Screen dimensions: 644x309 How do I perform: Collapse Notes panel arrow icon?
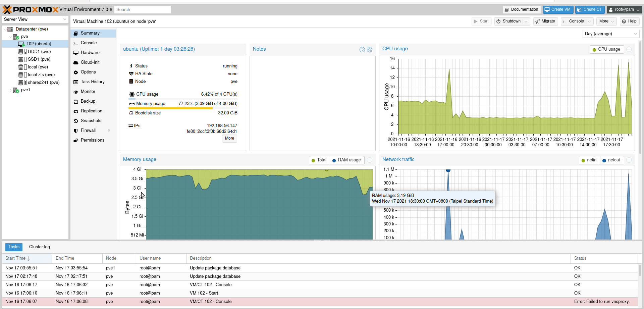click(x=362, y=50)
